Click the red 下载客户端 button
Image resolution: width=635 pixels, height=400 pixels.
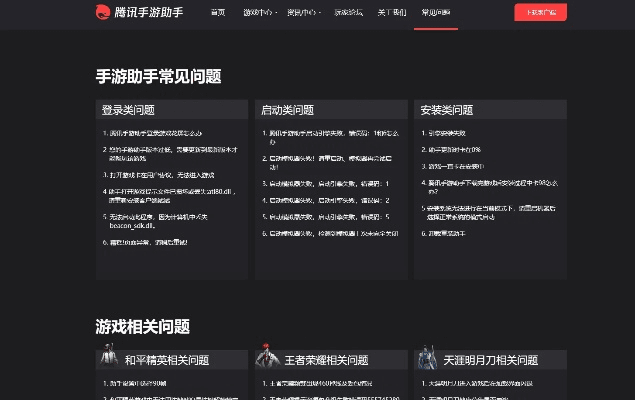pyautogui.click(x=541, y=12)
